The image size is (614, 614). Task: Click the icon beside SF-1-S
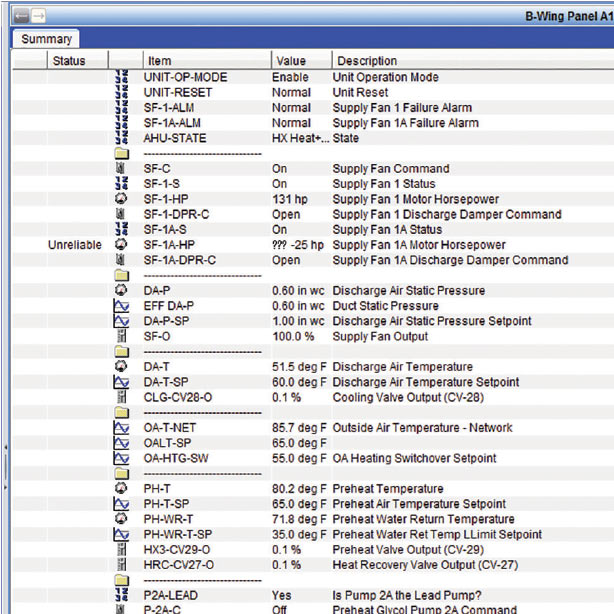[121, 183]
